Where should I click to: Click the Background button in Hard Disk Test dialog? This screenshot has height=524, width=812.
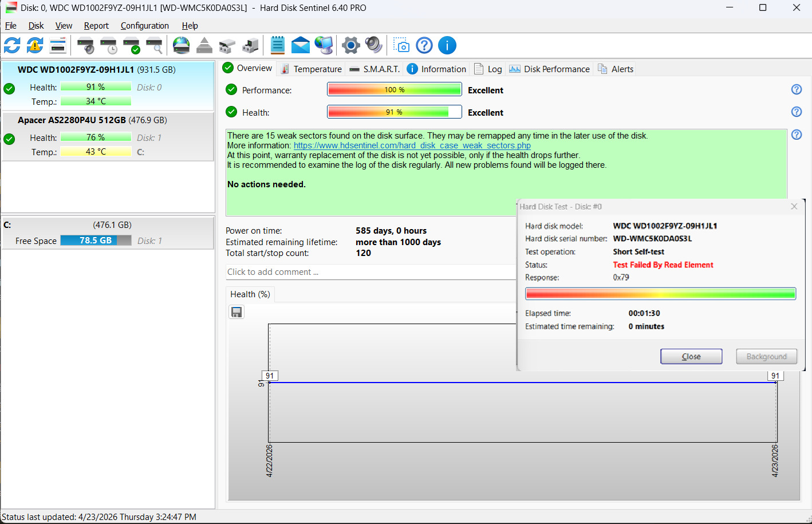(x=767, y=356)
